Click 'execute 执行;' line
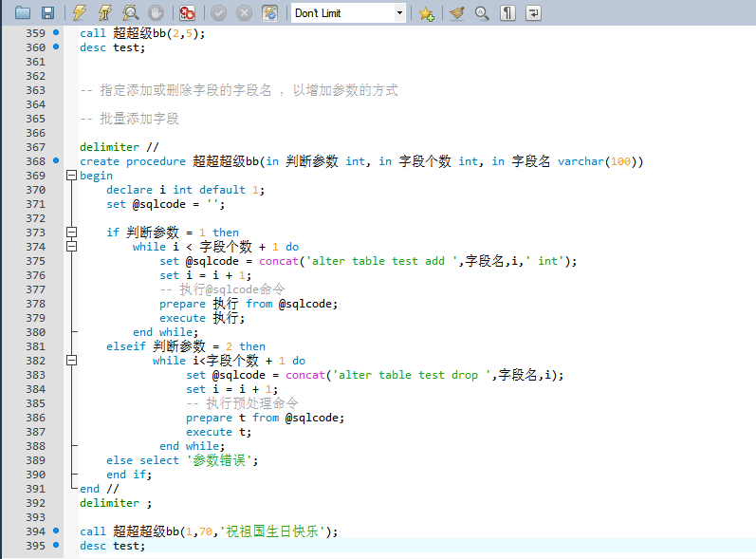Image resolution: width=756 pixels, height=559 pixels. (x=202, y=318)
